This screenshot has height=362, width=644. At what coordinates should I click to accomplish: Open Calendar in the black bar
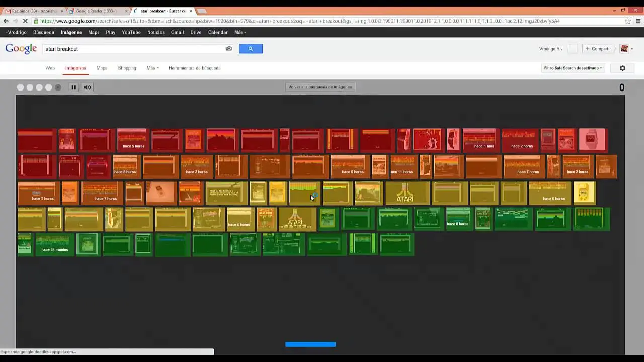[218, 32]
